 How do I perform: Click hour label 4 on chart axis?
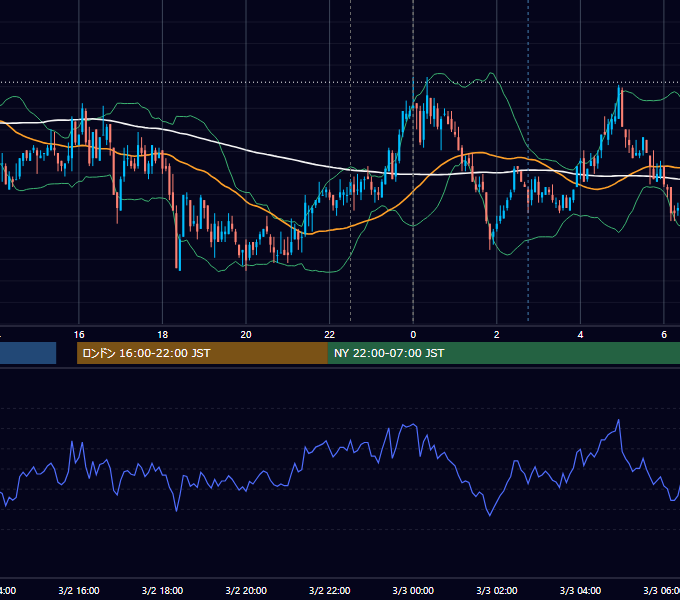point(580,335)
